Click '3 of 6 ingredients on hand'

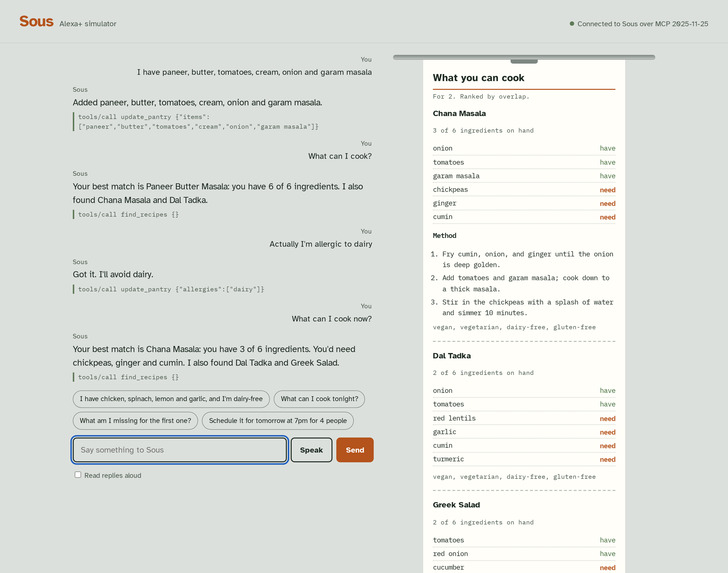tap(483, 130)
